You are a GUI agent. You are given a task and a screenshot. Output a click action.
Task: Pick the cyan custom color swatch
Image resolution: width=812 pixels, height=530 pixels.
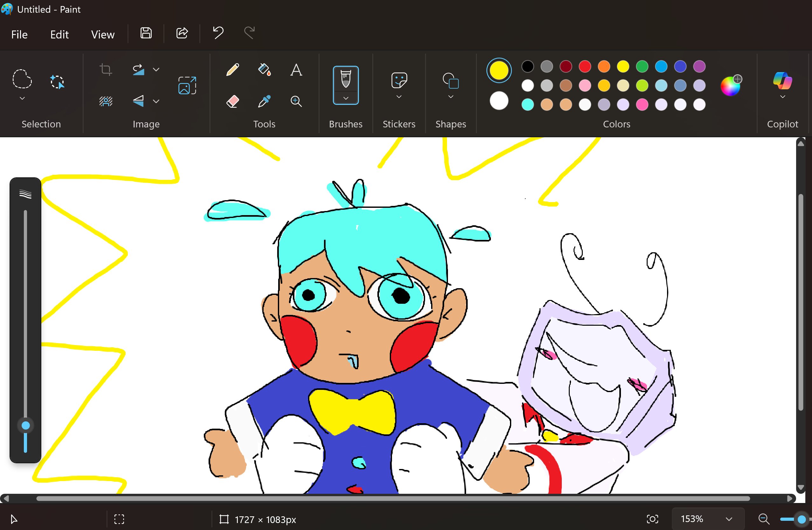[x=528, y=105]
